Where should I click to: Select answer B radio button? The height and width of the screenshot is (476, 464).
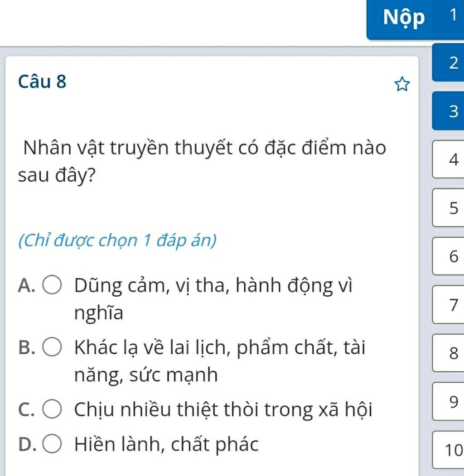coord(52,346)
